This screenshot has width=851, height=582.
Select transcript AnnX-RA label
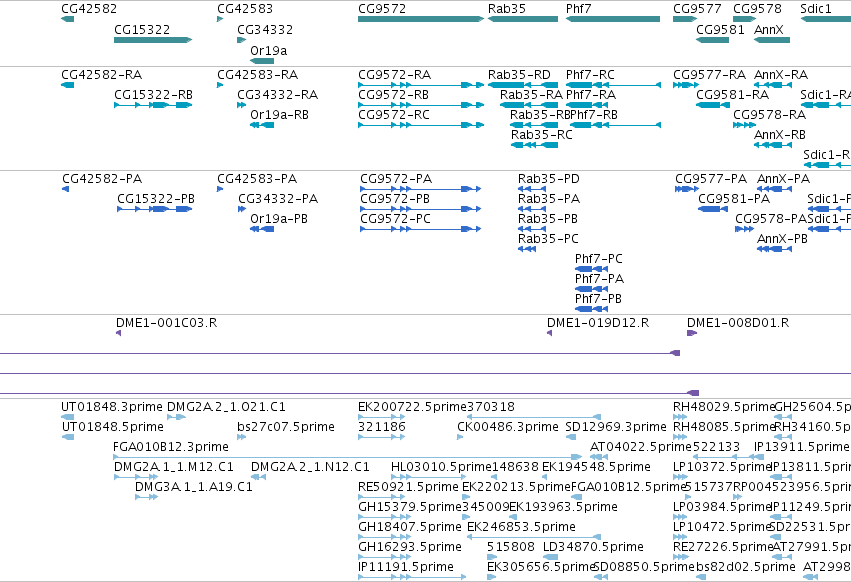781,75
